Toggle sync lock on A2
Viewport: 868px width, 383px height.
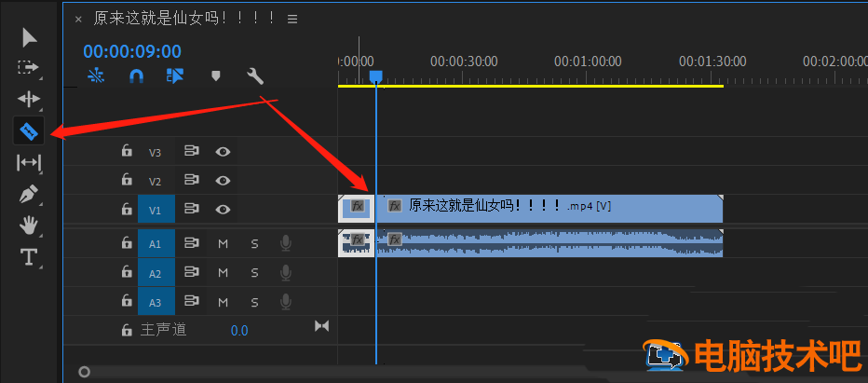tap(192, 272)
